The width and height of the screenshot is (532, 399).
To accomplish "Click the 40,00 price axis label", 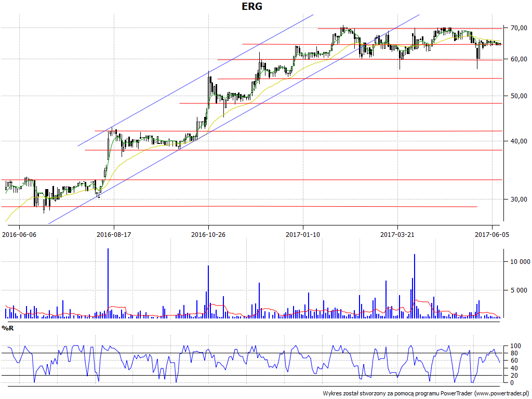I will pos(519,141).
